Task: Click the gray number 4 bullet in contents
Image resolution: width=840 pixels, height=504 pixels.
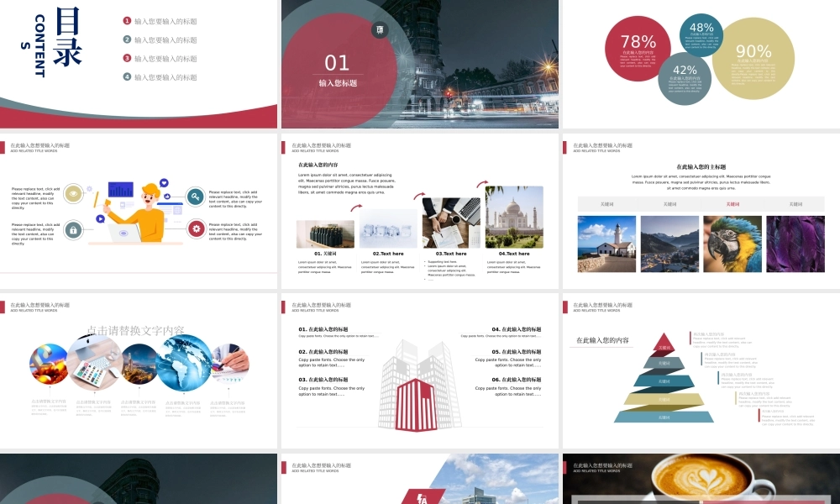Action: click(127, 76)
